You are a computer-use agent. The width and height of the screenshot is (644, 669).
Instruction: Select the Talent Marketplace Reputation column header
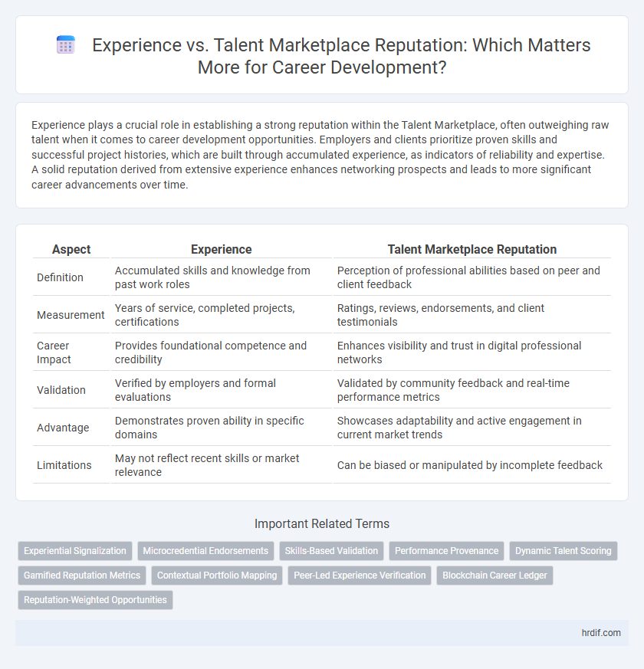click(x=472, y=249)
